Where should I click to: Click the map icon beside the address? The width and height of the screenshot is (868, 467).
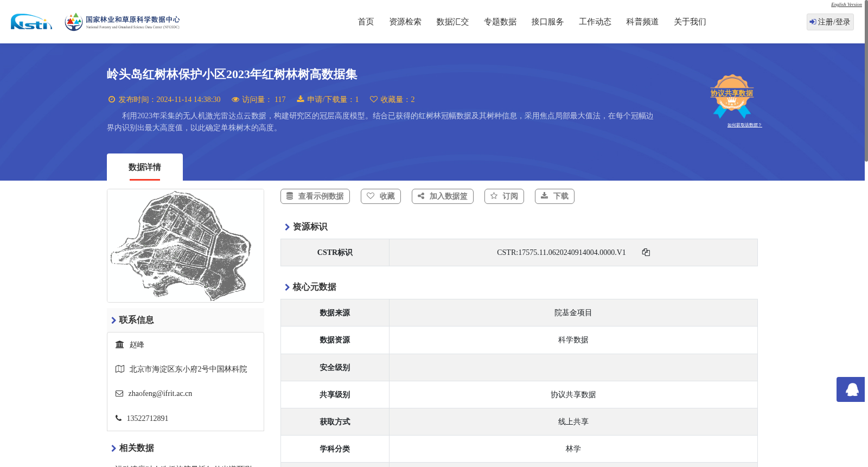[120, 369]
